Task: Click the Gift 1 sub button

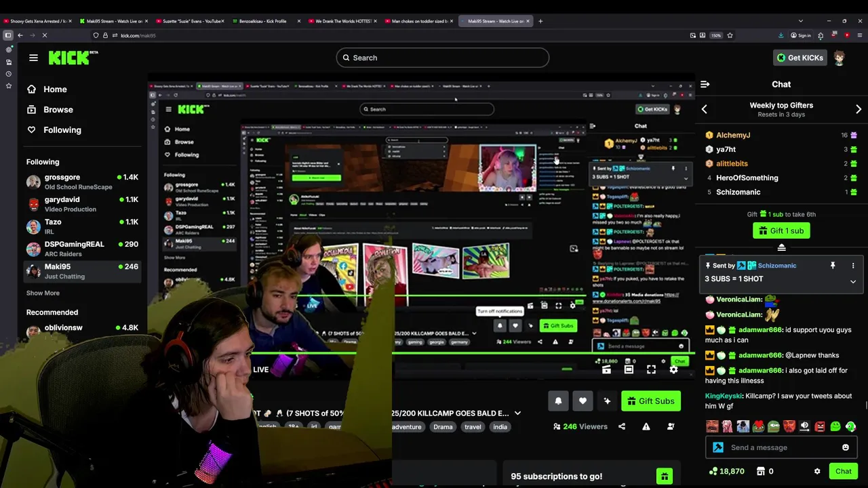Action: (x=781, y=230)
